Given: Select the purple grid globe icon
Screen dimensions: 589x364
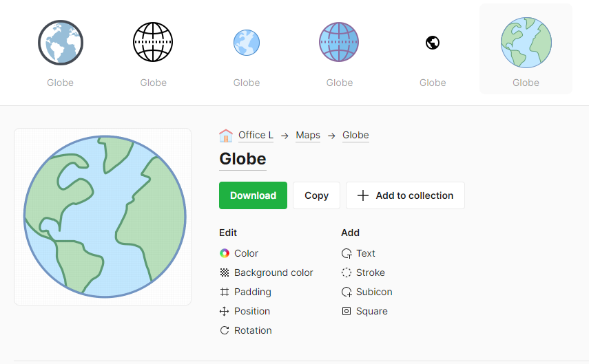Looking at the screenshot, I should (339, 43).
